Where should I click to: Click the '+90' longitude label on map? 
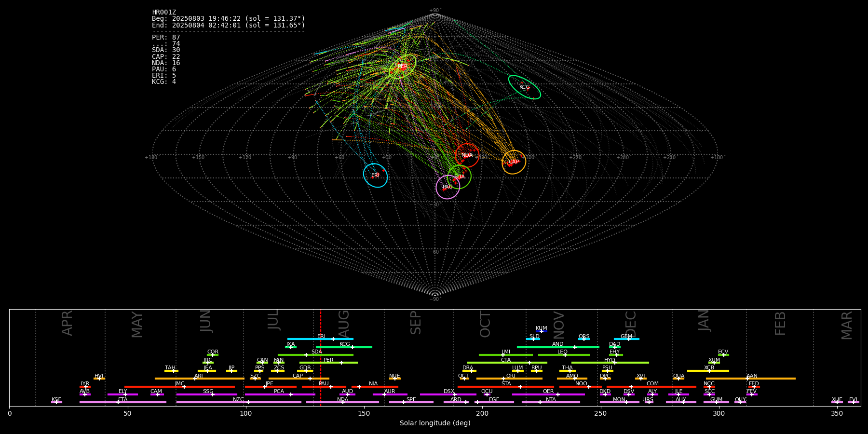[293, 157]
